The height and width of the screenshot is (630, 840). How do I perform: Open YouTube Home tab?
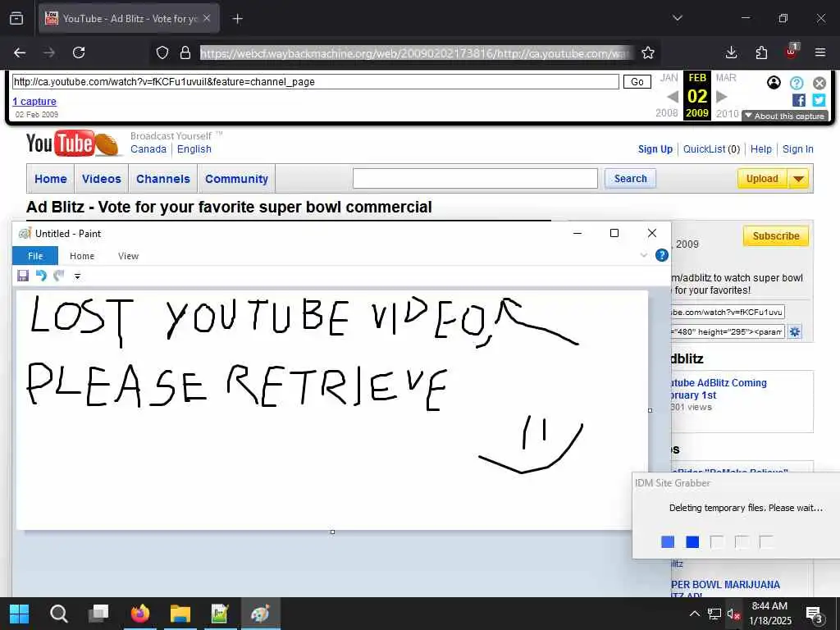click(51, 179)
